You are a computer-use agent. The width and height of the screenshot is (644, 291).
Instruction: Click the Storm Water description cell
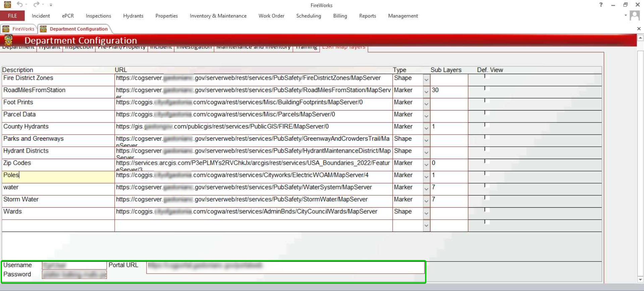click(58, 201)
